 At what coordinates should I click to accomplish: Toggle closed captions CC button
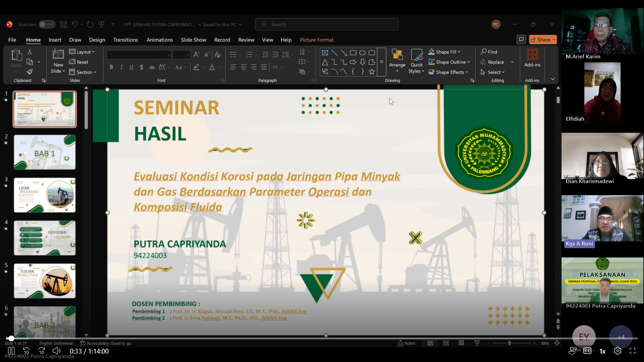tap(587, 351)
